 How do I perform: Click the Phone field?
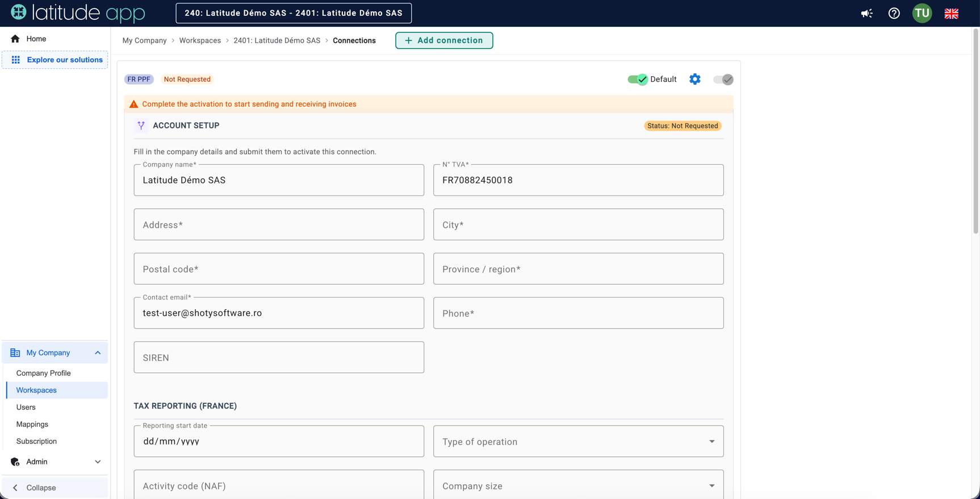tap(579, 313)
